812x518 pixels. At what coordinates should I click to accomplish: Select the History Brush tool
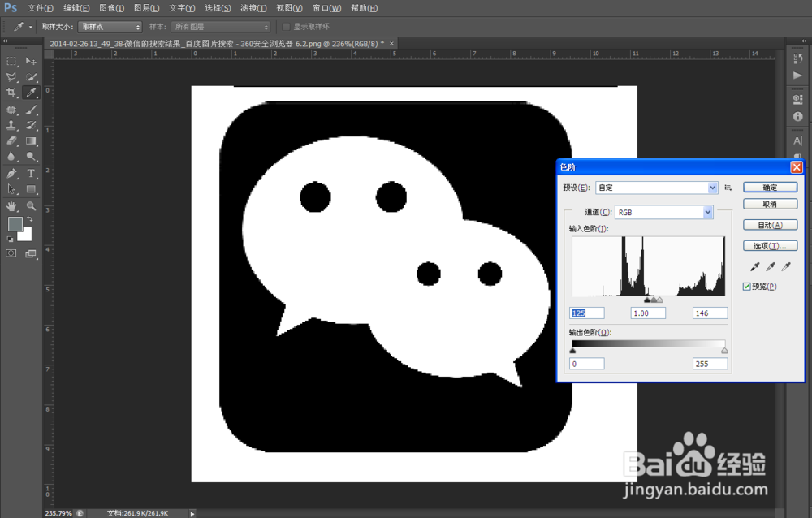click(31, 125)
